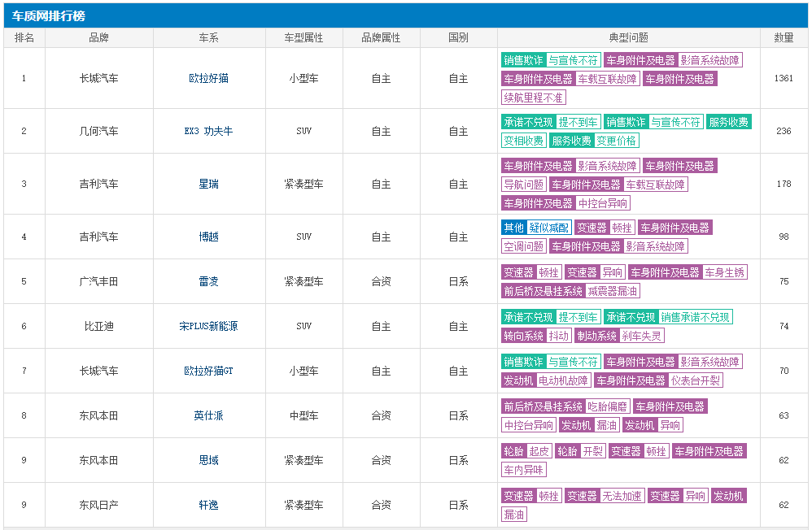Click the count 75 for 雷凌

784,281
